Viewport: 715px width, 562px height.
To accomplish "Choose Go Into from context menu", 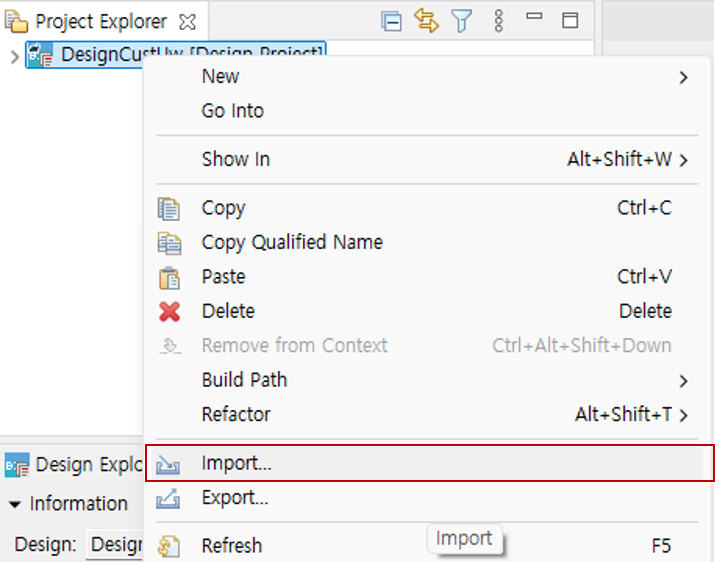I will 232,111.
